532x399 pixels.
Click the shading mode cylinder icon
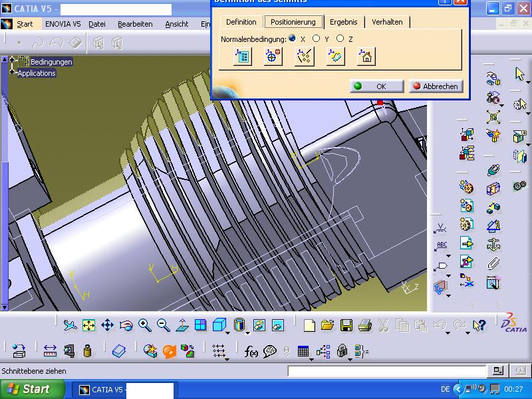239,325
